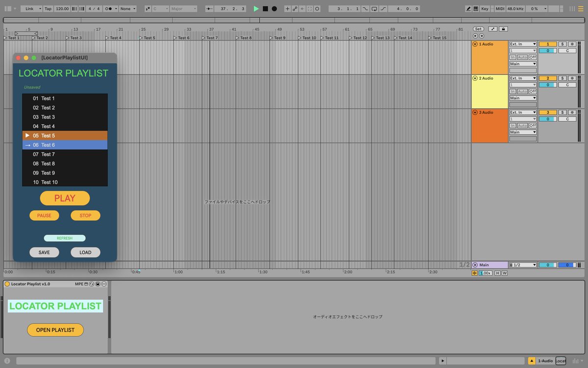Click the Session Record circle outline icon
588x368 pixels.
(317, 9)
